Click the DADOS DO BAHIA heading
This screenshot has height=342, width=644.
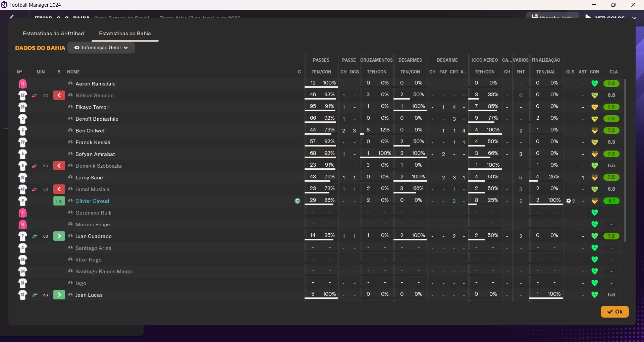40,48
